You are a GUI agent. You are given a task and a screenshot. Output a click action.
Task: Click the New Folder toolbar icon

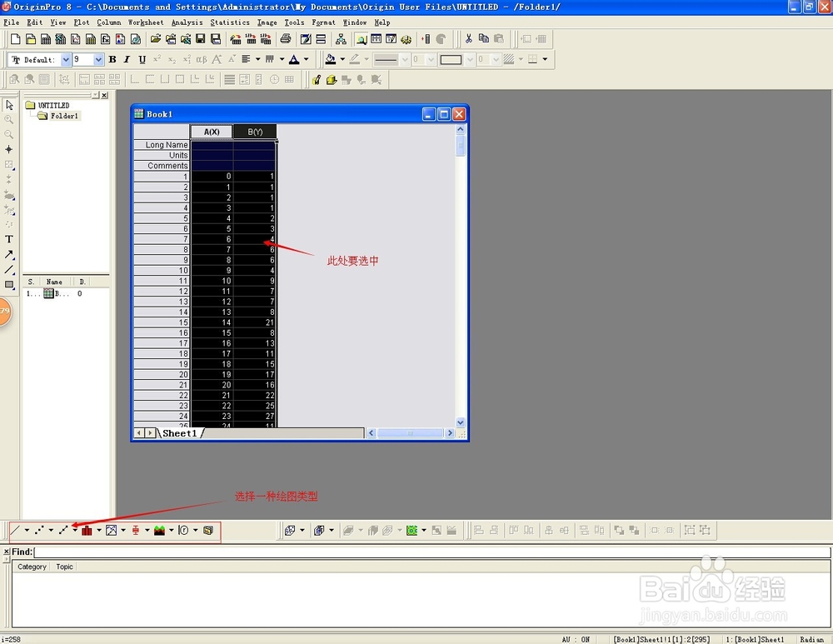click(x=31, y=39)
